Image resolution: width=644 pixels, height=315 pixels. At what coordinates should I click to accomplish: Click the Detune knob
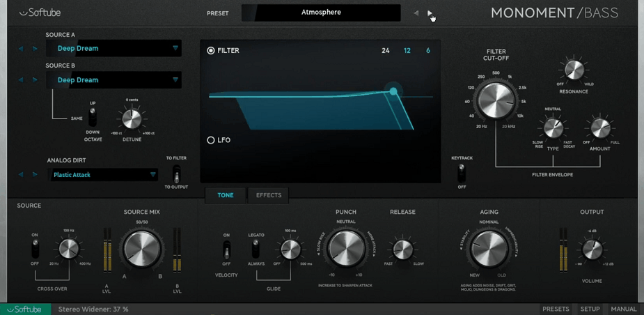(132, 119)
